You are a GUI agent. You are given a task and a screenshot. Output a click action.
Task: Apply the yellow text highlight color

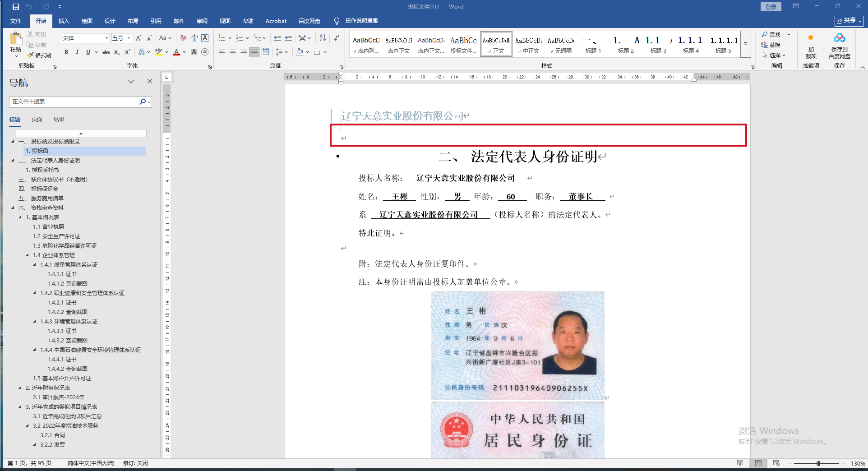click(x=158, y=52)
